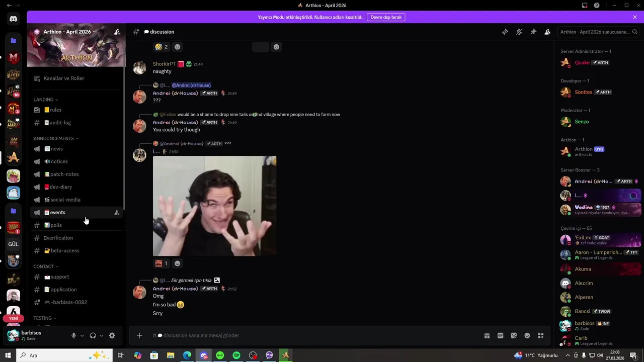Open microphone input options dropdown arrow
The image size is (644, 362).
coord(82,336)
